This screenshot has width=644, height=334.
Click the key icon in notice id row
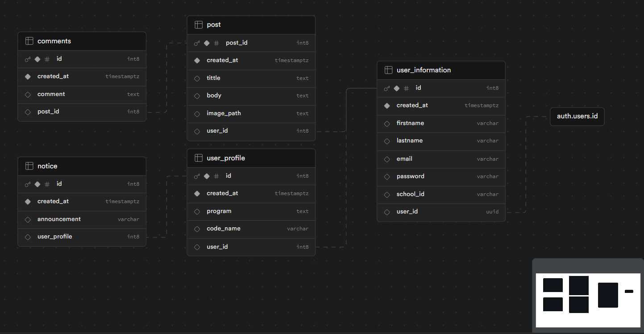click(28, 184)
